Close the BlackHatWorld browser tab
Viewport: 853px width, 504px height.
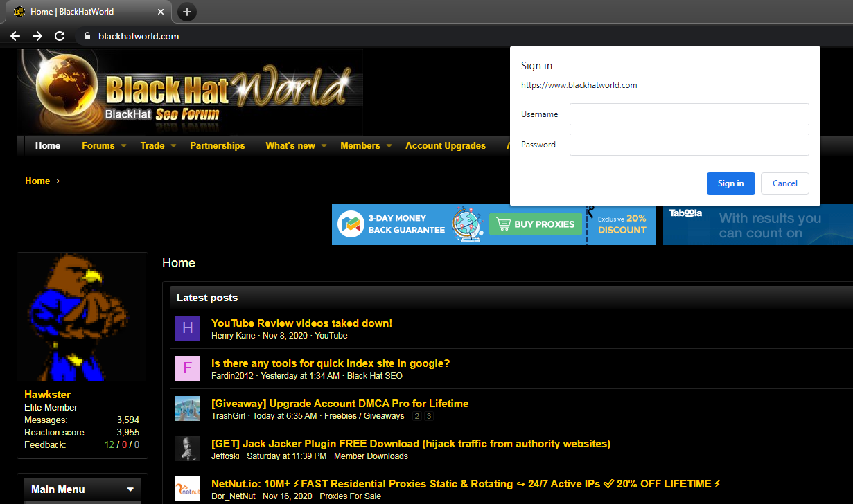(161, 12)
